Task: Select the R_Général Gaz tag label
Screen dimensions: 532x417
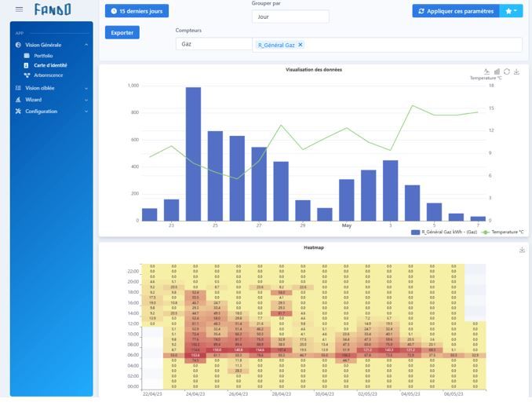Action: [x=276, y=45]
